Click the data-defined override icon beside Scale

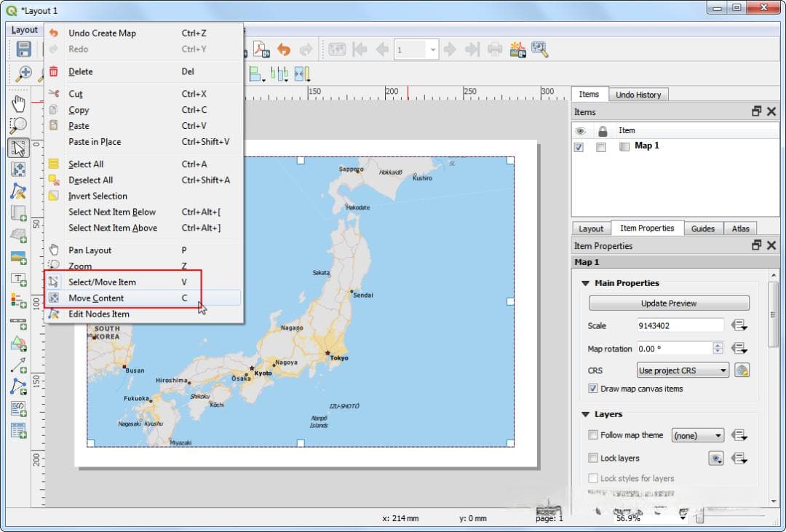pos(739,325)
